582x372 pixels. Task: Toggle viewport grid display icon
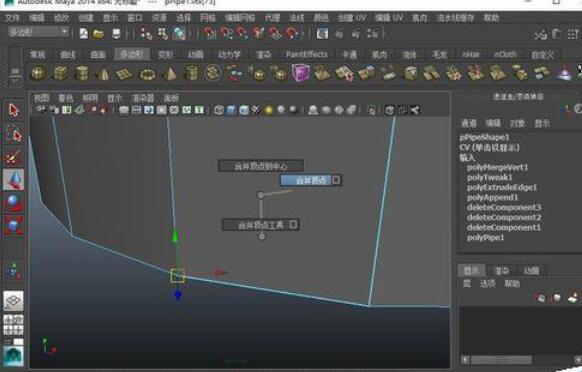[x=124, y=110]
